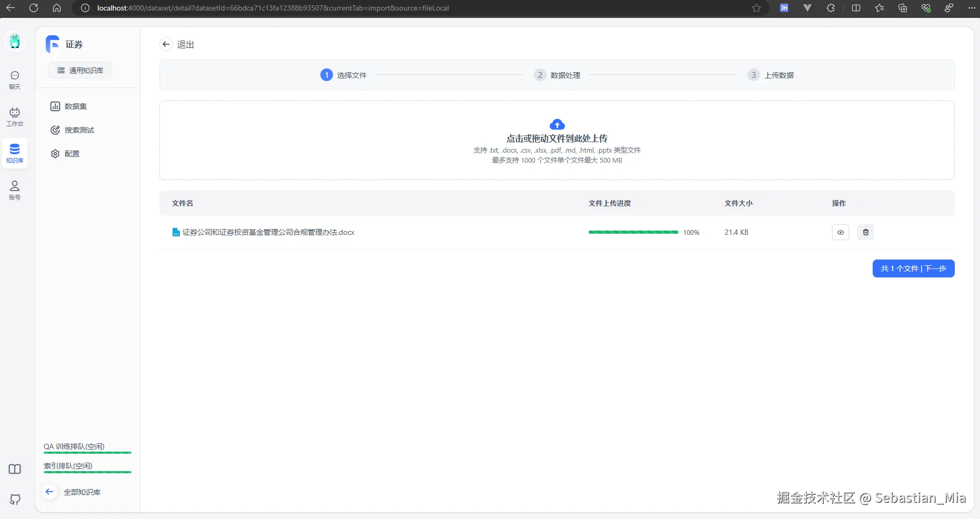Click the 操作 column header
This screenshot has width=980, height=519.
click(839, 203)
